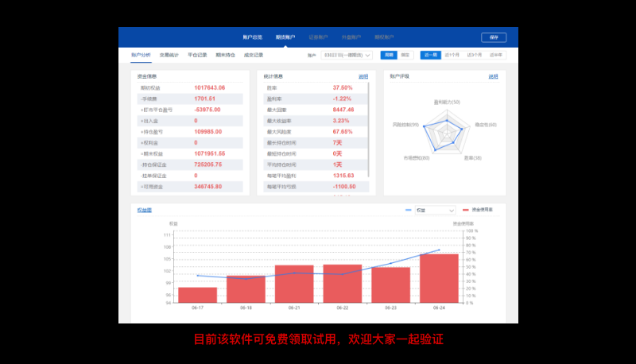This screenshot has height=364, width=636.
Task: Pick the 近半年 time range
Action: (x=497, y=55)
